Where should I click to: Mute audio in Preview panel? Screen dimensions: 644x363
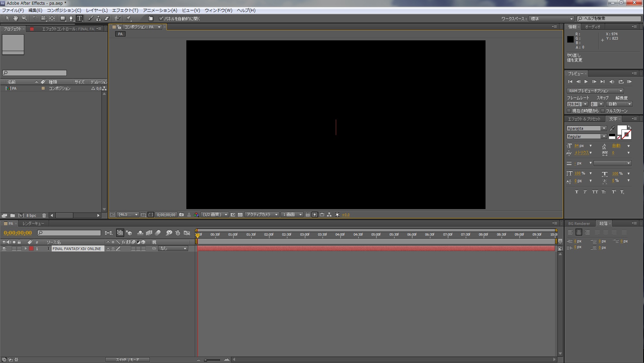coord(612,82)
